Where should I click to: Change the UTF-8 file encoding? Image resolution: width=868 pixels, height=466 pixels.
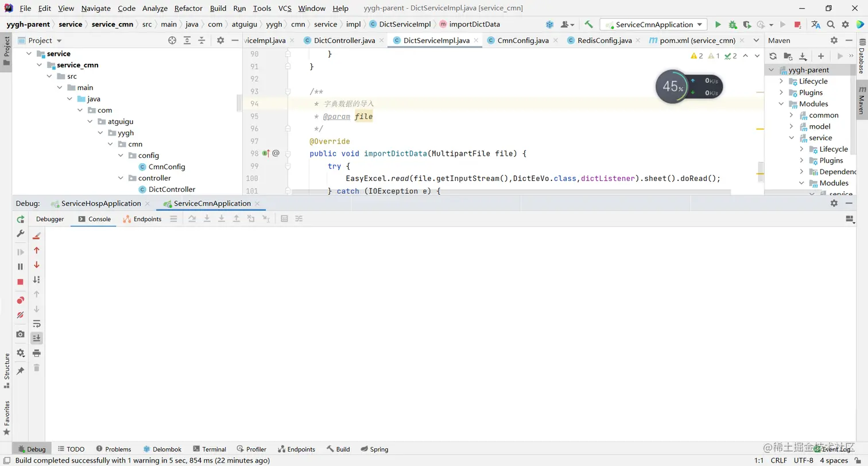(804, 460)
